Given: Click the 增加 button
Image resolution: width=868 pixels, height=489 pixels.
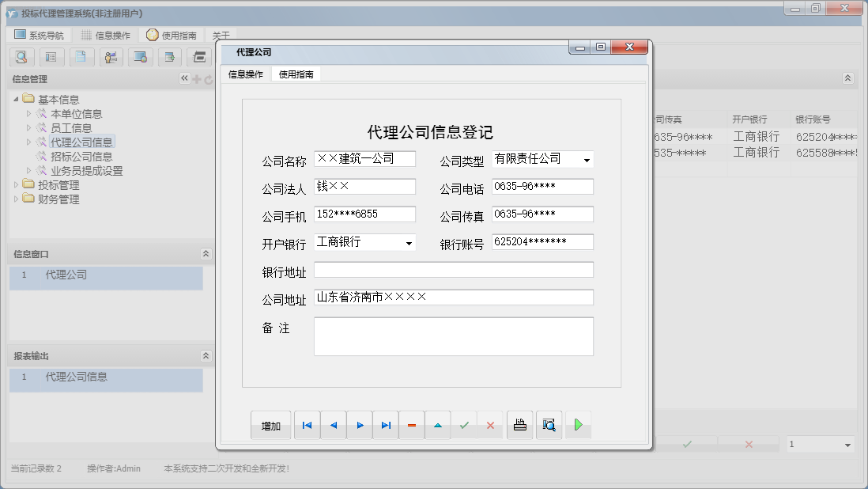Looking at the screenshot, I should coord(270,426).
